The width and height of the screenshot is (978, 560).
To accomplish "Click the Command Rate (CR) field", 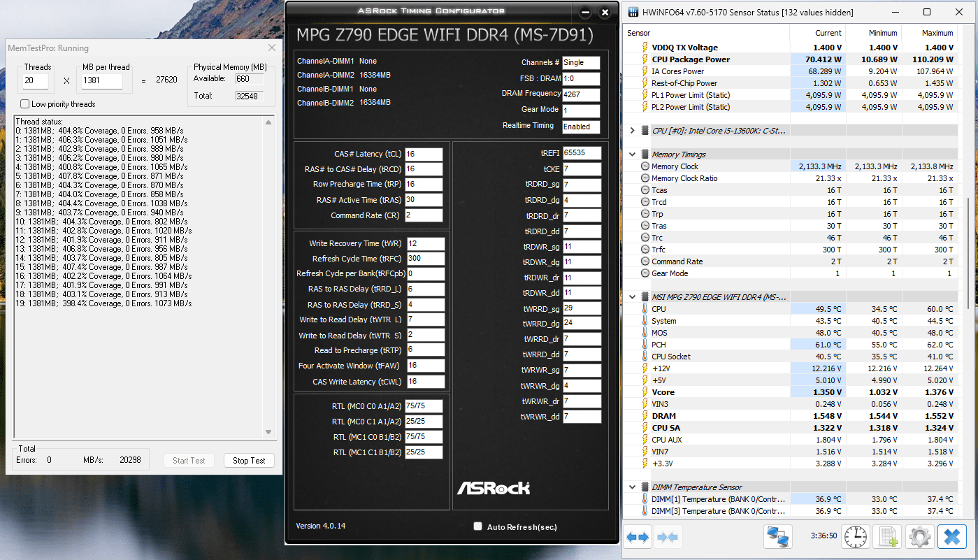I will (424, 215).
